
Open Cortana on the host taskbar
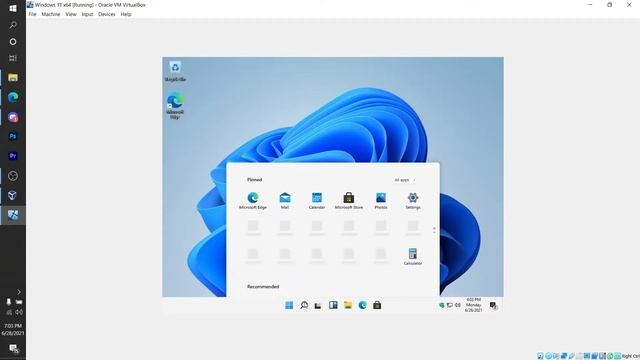click(x=13, y=42)
